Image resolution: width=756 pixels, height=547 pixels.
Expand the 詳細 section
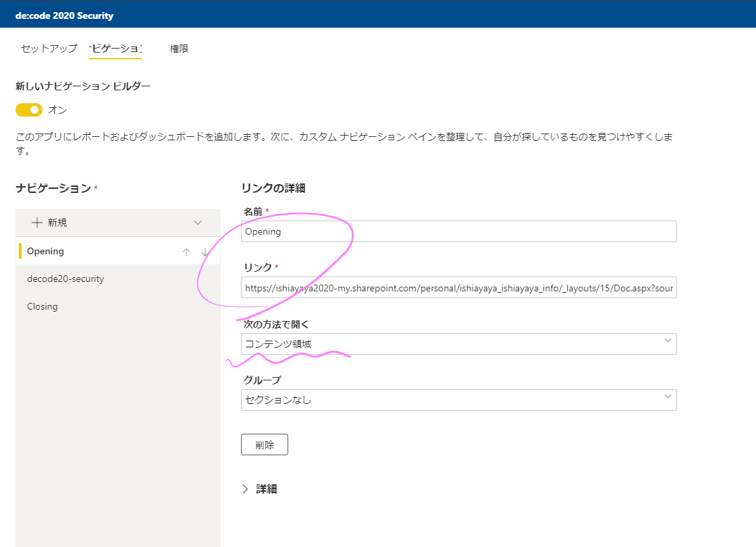pos(259,489)
